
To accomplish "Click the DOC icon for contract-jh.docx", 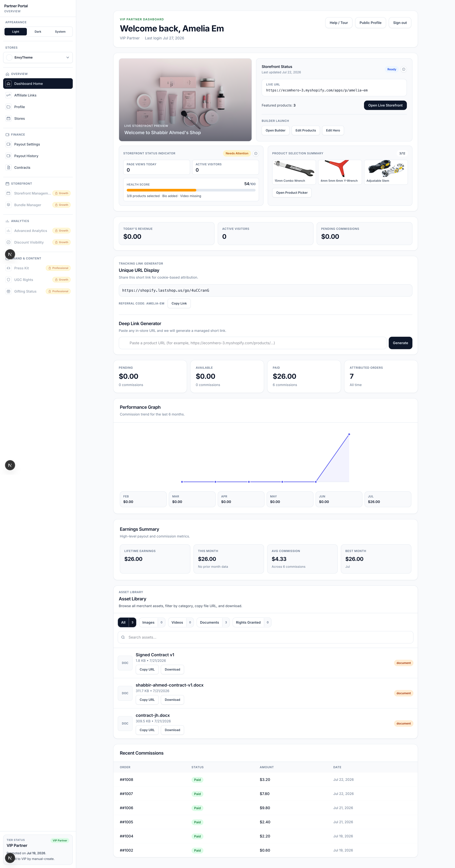I will [125, 723].
